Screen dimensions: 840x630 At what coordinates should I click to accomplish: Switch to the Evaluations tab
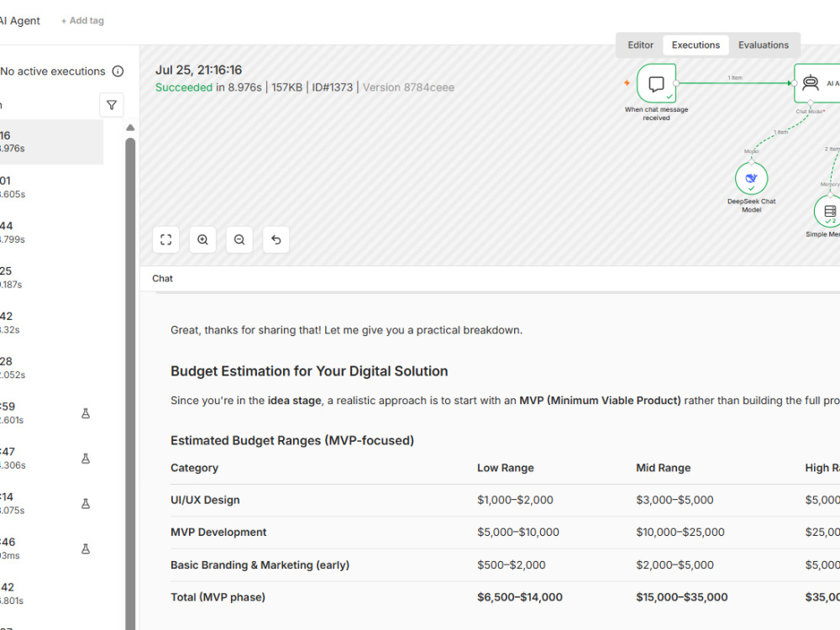tap(764, 45)
